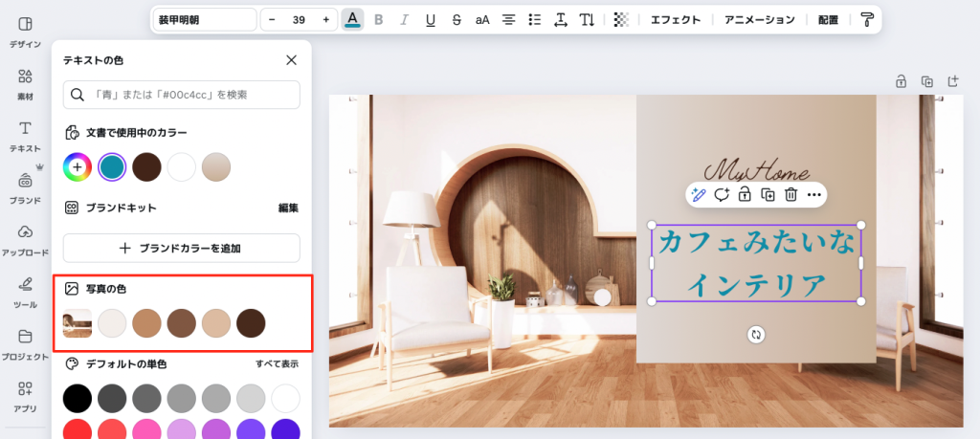Click the transparency checkerboard icon

point(621,19)
